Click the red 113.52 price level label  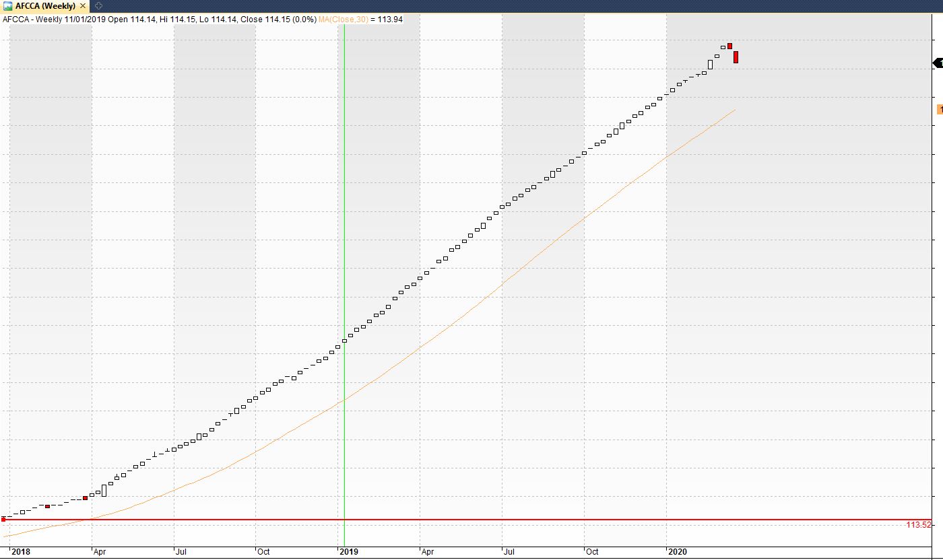pyautogui.click(x=919, y=525)
